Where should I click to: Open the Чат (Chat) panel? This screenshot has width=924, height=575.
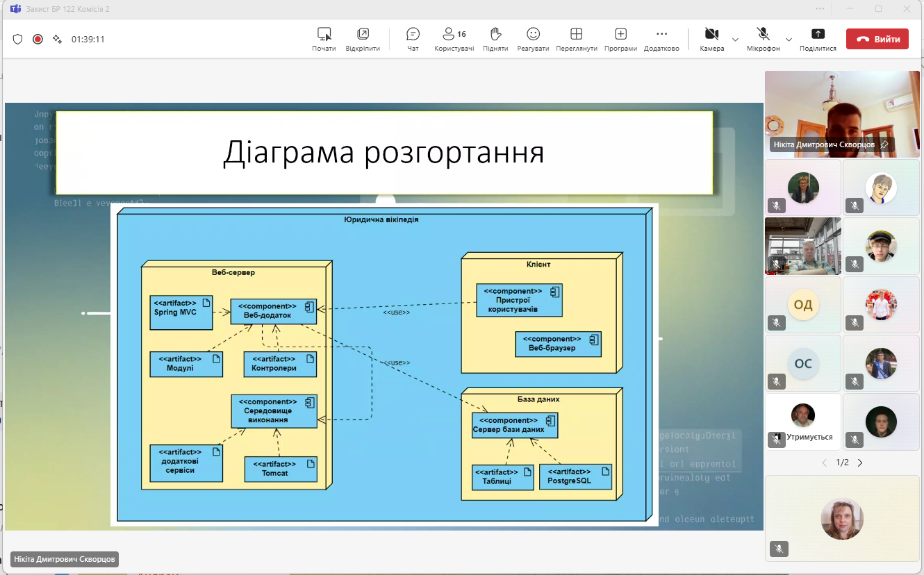coord(413,39)
